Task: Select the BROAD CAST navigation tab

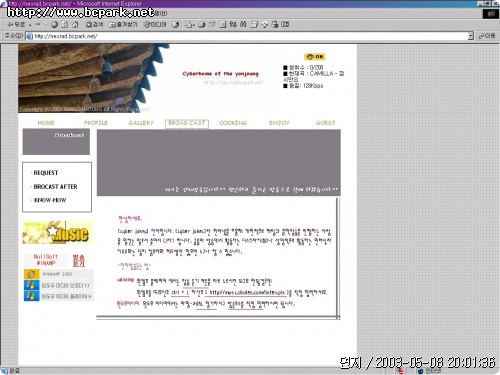Action: 187,123
